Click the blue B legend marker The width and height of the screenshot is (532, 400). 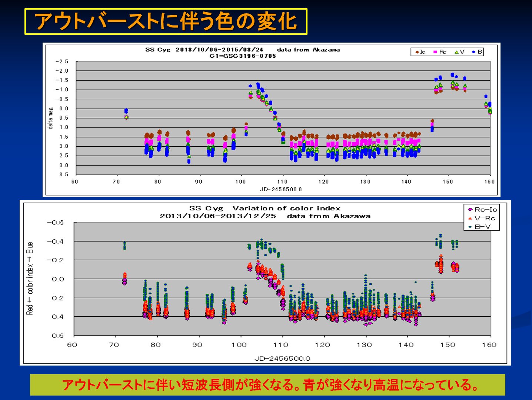(473, 52)
